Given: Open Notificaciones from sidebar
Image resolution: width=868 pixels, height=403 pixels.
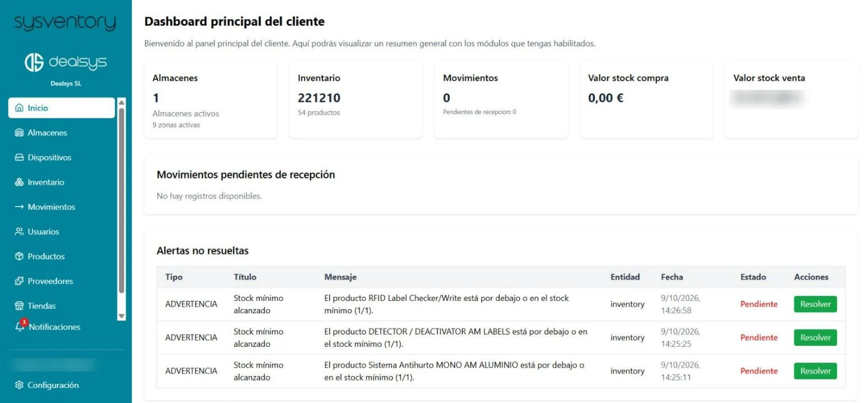Looking at the screenshot, I should tap(54, 327).
